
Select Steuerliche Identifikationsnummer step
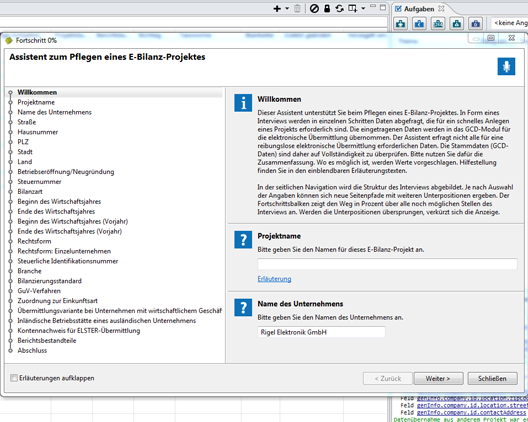point(68,261)
